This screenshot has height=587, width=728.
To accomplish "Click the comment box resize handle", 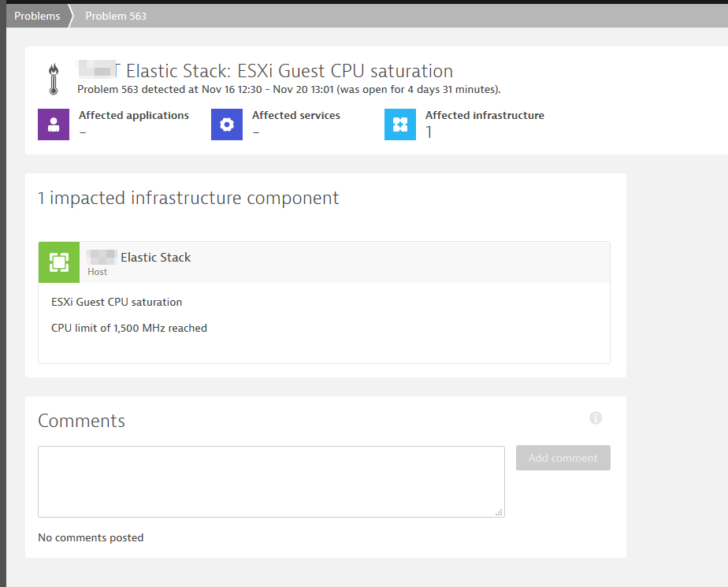I will 499,512.
